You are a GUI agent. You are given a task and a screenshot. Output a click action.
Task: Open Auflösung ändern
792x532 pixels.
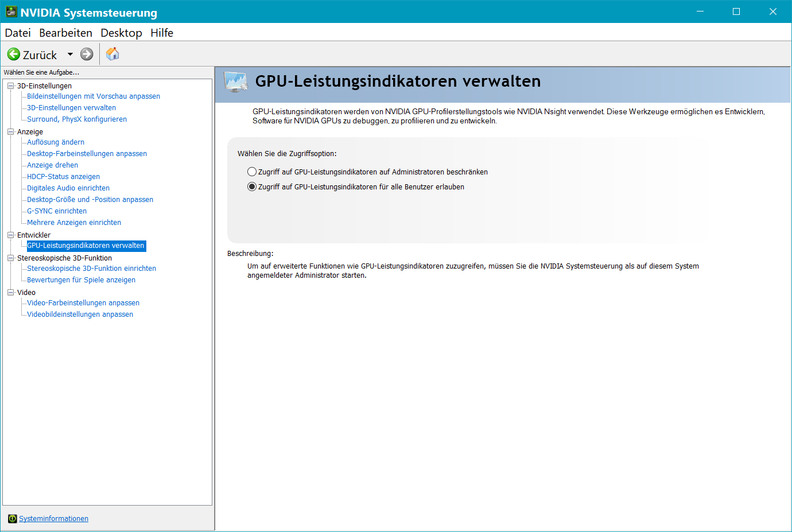(56, 142)
